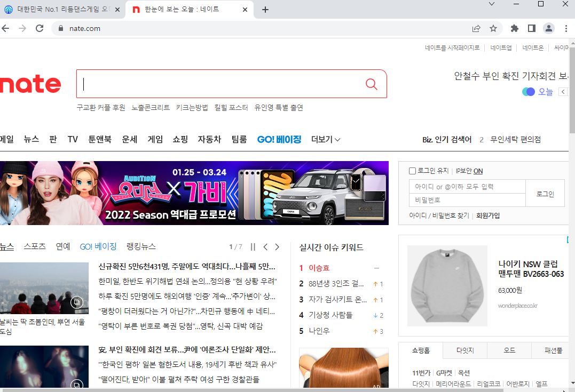
Task: Check the 로그인 유지 checkbox
Action: click(x=412, y=171)
